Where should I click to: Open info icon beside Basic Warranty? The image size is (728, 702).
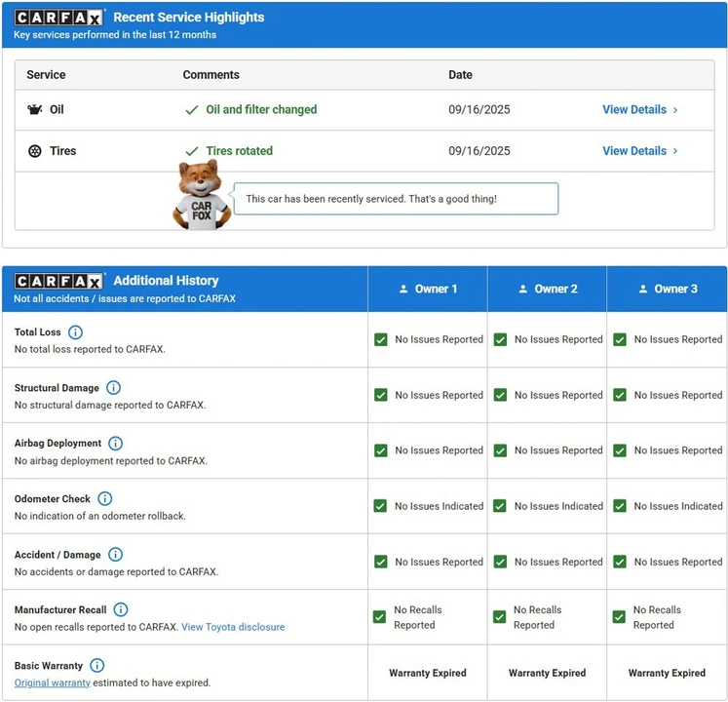point(97,665)
